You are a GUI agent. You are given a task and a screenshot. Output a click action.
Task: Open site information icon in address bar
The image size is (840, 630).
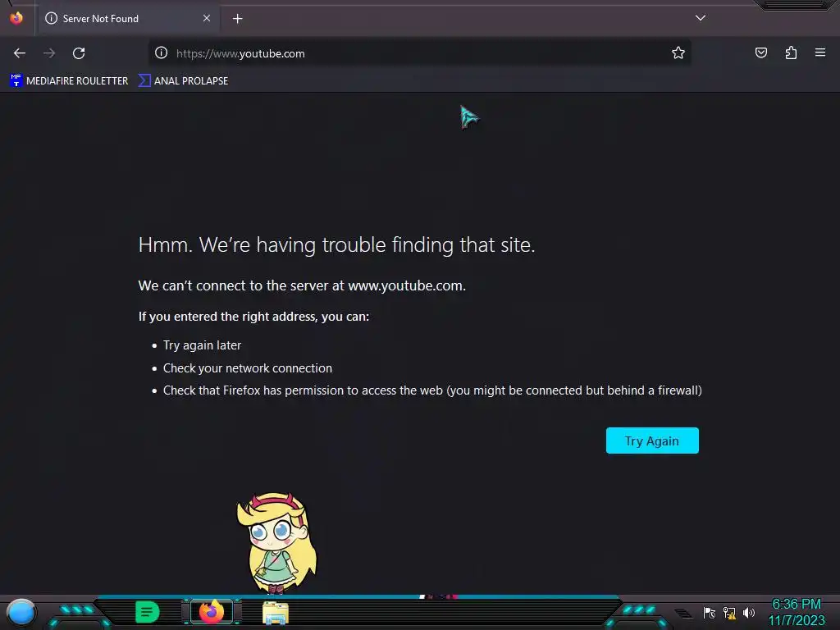[162, 52]
